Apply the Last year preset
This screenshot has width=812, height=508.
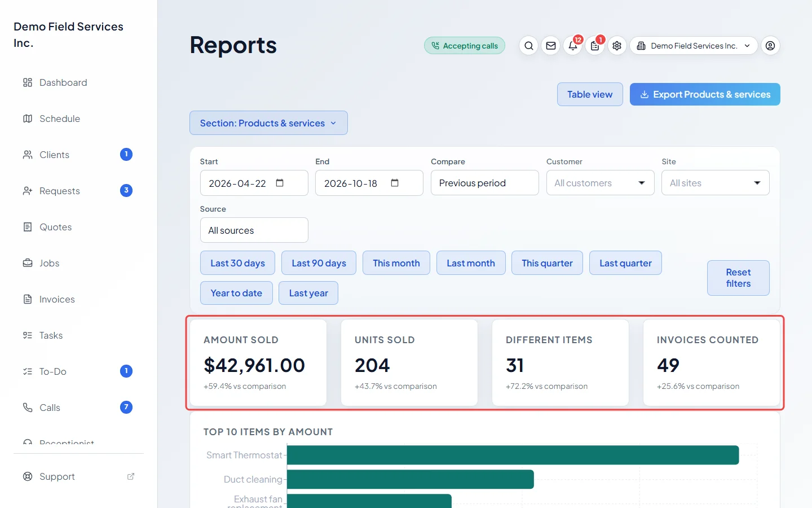point(308,293)
